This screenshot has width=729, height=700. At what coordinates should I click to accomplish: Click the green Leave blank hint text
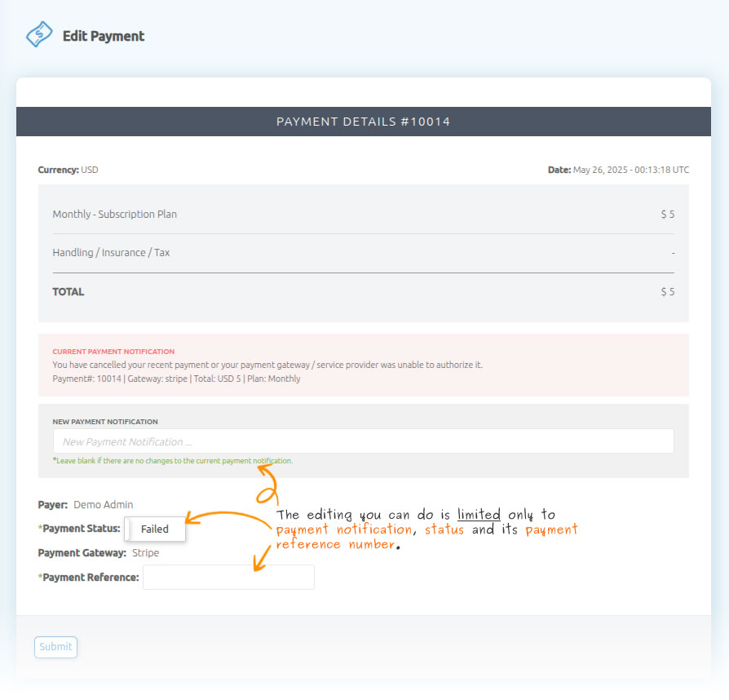click(x=173, y=461)
